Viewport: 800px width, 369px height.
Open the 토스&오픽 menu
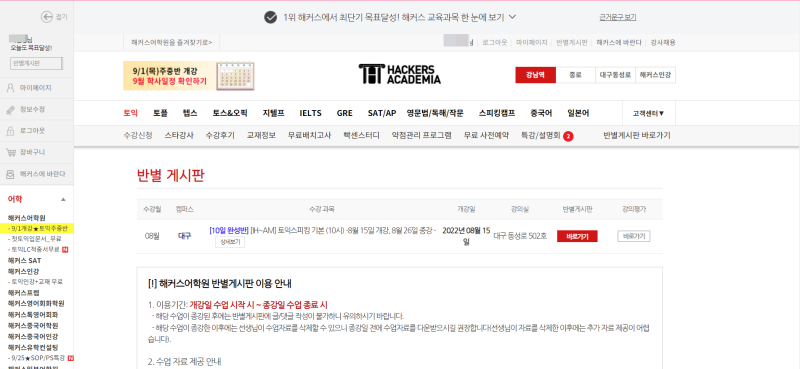[x=230, y=113]
